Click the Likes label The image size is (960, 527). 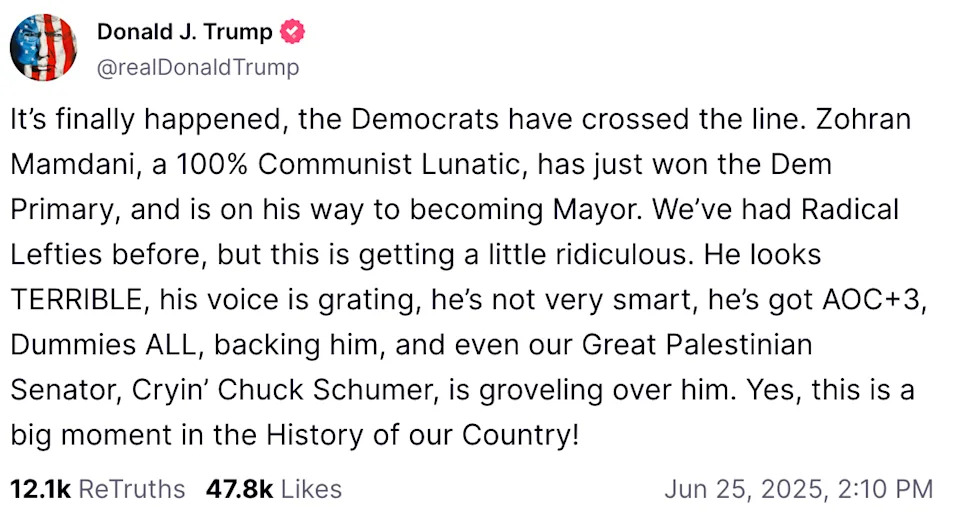[x=311, y=489]
